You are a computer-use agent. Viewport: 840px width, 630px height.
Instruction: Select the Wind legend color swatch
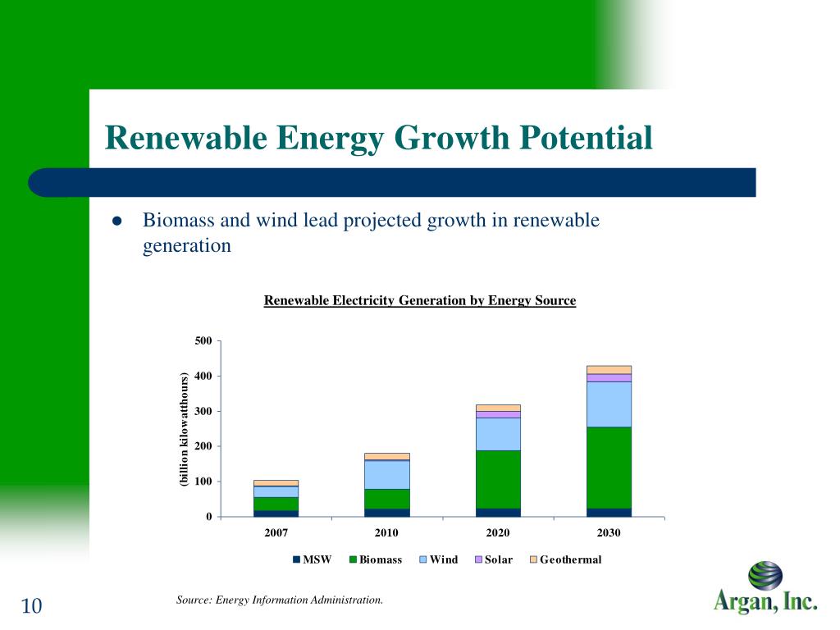422,559
